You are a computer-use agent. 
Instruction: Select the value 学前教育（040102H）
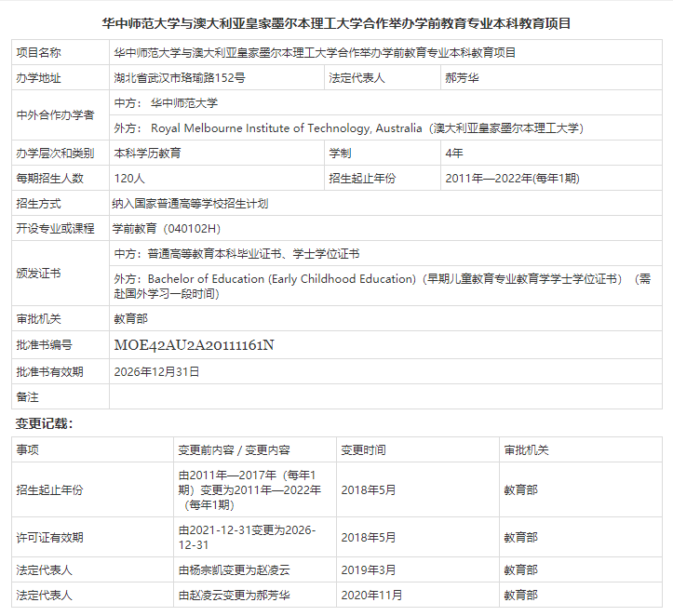(x=167, y=228)
